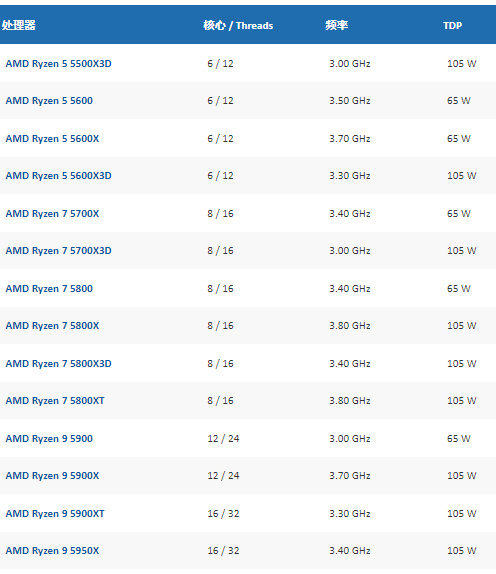Click the AMD Ryzen 5 5600X processor
The image size is (496, 574).
point(52,139)
